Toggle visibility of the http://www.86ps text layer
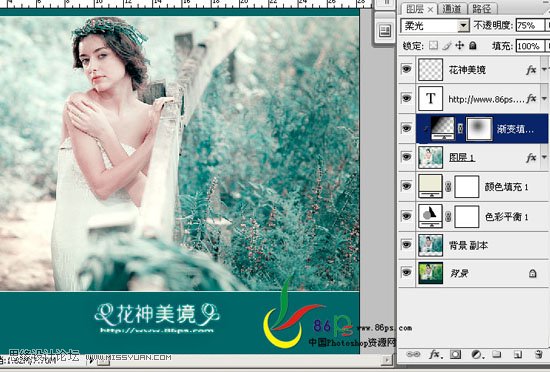Screen dimensions: 550x372 click(406, 98)
